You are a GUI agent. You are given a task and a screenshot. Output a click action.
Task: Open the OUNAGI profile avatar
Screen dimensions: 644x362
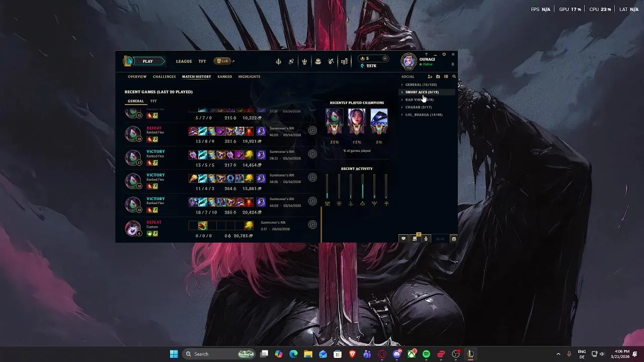pos(409,61)
